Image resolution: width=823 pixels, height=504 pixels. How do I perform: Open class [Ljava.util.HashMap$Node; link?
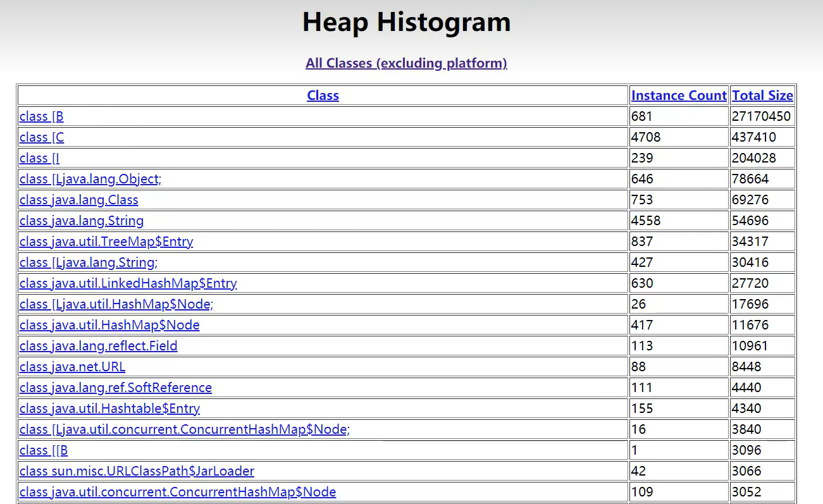(116, 304)
